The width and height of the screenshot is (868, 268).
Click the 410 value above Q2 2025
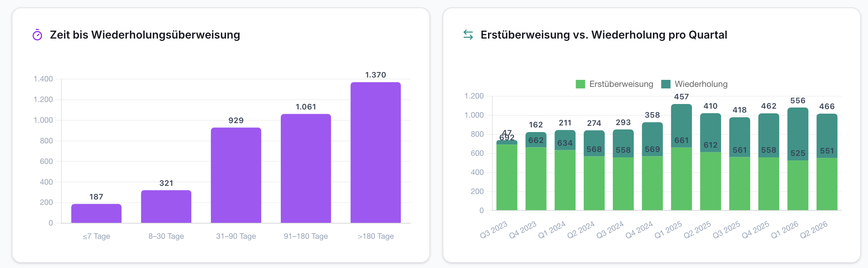[x=710, y=106]
